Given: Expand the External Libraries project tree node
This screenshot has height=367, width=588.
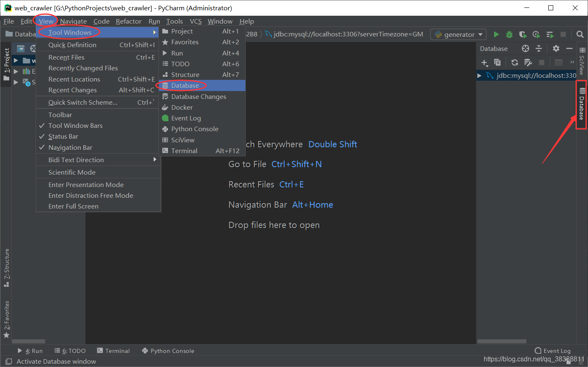Looking at the screenshot, I should pyautogui.click(x=16, y=71).
